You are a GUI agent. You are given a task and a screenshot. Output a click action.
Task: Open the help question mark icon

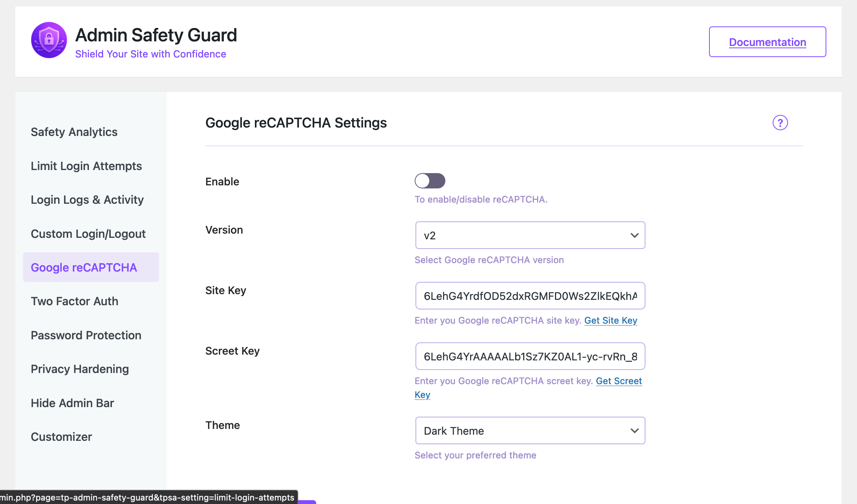780,123
